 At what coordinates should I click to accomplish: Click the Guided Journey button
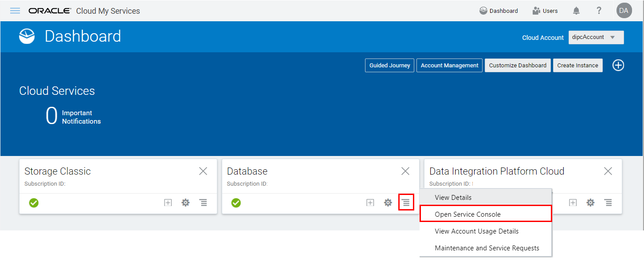[x=389, y=65]
